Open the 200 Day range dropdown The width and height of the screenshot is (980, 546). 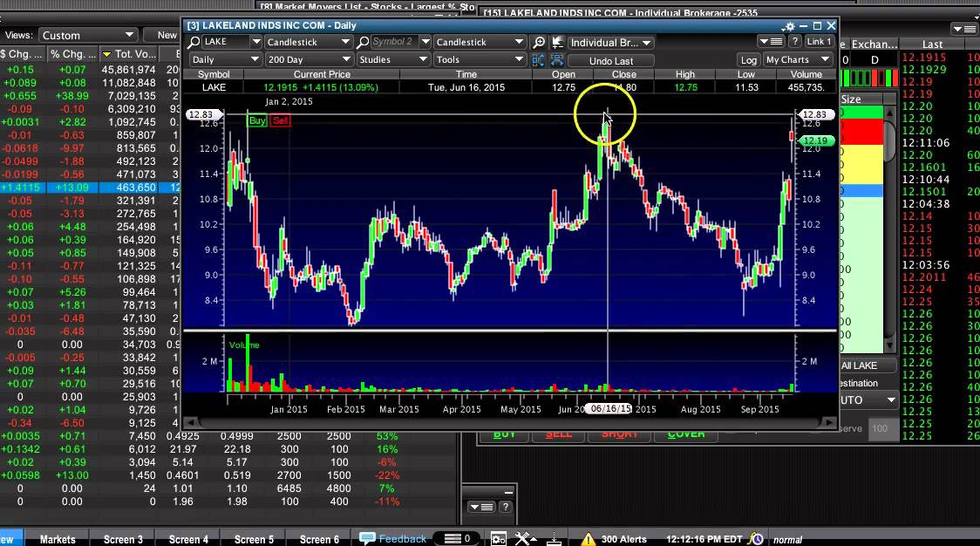(x=308, y=59)
